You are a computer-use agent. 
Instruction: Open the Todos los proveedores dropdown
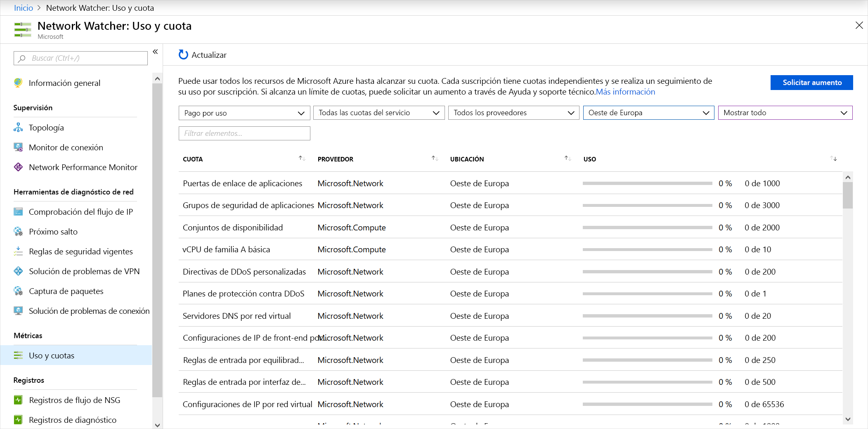pos(514,113)
